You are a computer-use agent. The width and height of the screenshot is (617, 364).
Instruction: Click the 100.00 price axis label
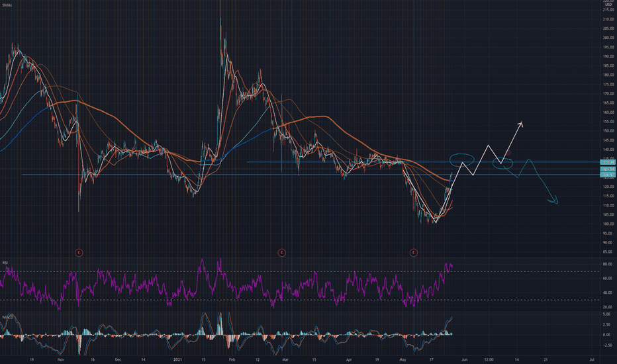(608, 224)
